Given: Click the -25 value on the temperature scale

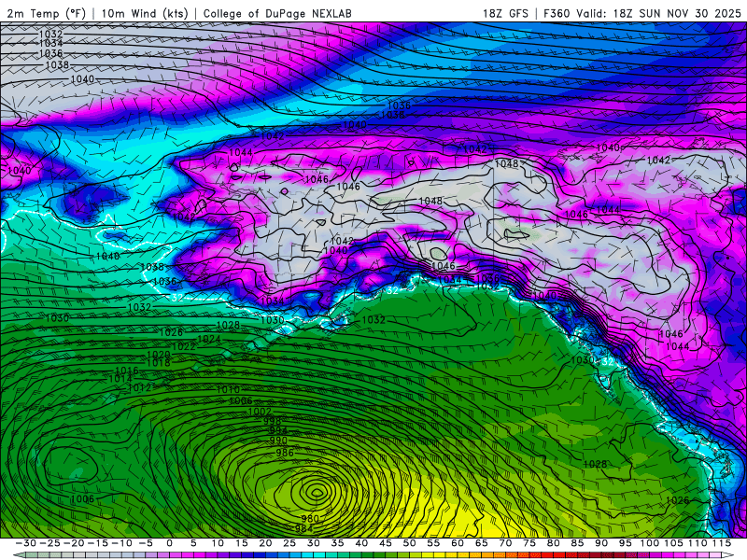Looking at the screenshot, I should pos(49,543).
